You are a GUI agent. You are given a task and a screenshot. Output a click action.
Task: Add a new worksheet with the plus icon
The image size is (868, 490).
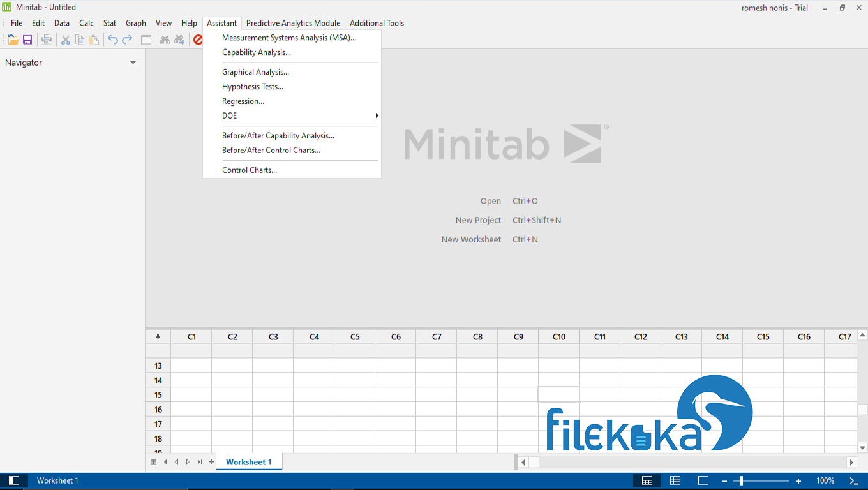(x=211, y=462)
